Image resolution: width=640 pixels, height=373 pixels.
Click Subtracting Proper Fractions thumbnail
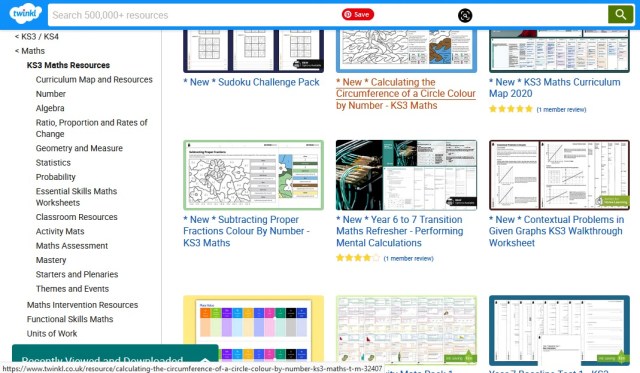pos(253,175)
